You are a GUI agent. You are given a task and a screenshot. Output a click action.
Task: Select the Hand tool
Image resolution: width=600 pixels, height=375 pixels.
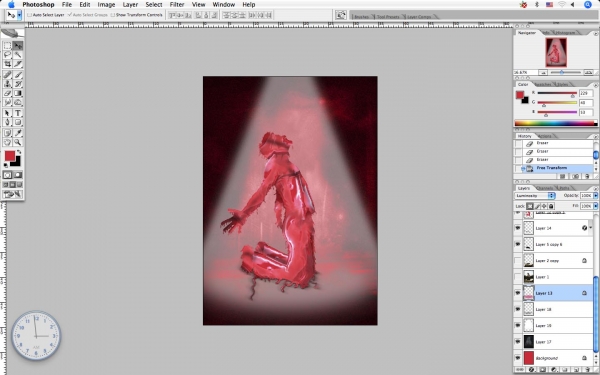coord(7,142)
